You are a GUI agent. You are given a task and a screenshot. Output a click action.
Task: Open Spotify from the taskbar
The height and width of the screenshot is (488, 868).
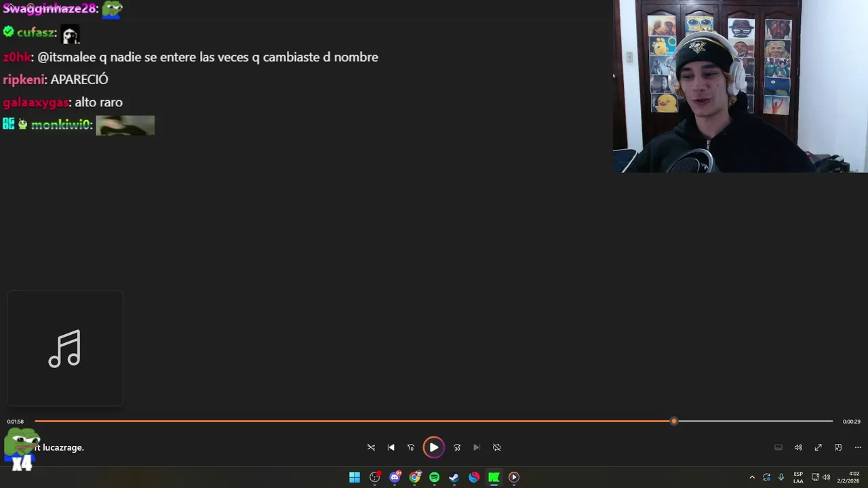pyautogui.click(x=435, y=477)
